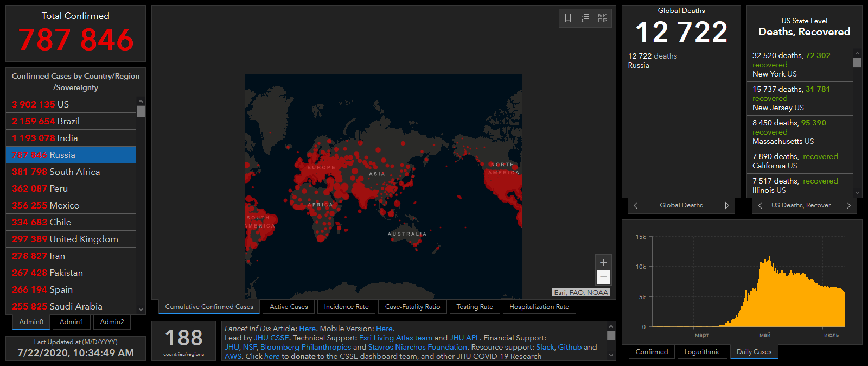868x366 pixels.
Task: Show the map legend list icon
Action: tap(585, 18)
